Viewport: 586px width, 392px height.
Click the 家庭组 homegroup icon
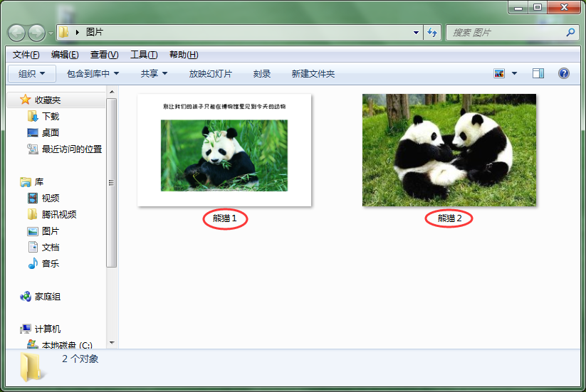26,297
